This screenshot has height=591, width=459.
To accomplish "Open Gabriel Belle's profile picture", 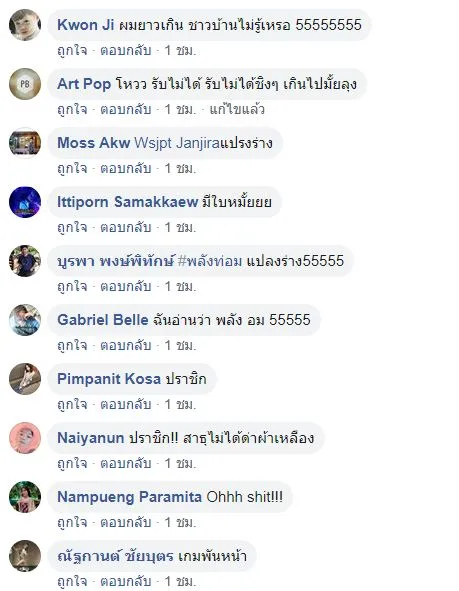I will click(x=25, y=320).
